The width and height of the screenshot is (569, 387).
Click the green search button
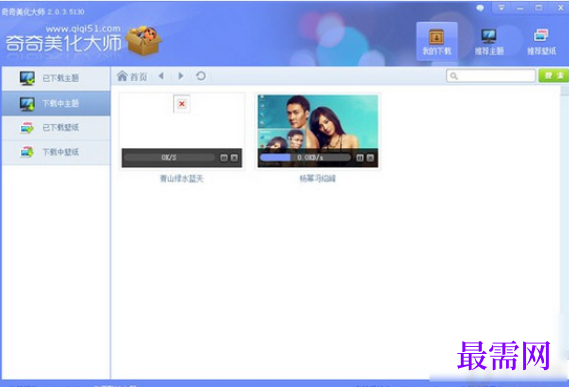[553, 76]
